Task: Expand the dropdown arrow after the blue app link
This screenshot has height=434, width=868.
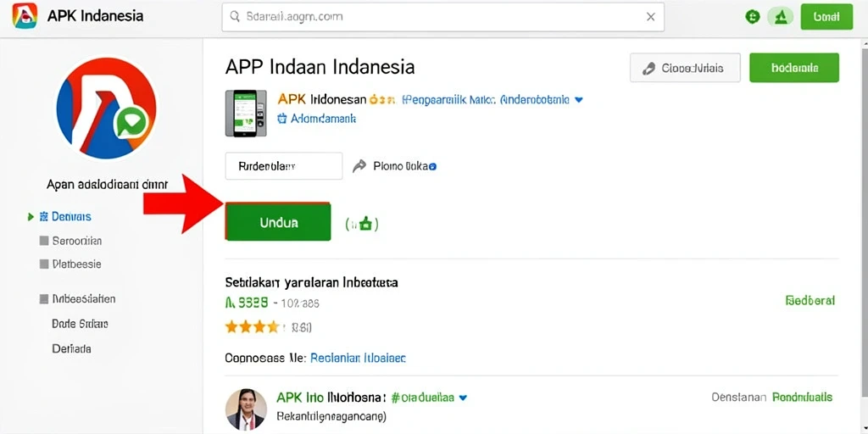Action: [x=579, y=100]
